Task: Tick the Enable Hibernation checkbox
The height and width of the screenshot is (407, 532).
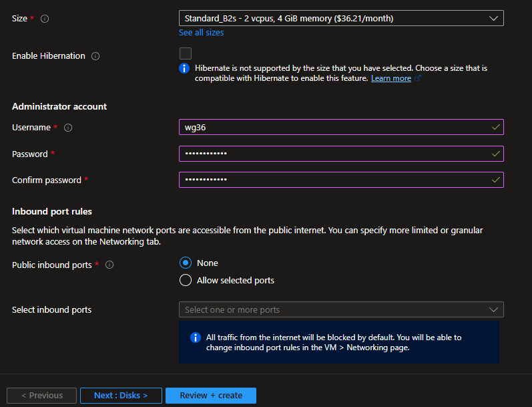Action: click(x=186, y=53)
